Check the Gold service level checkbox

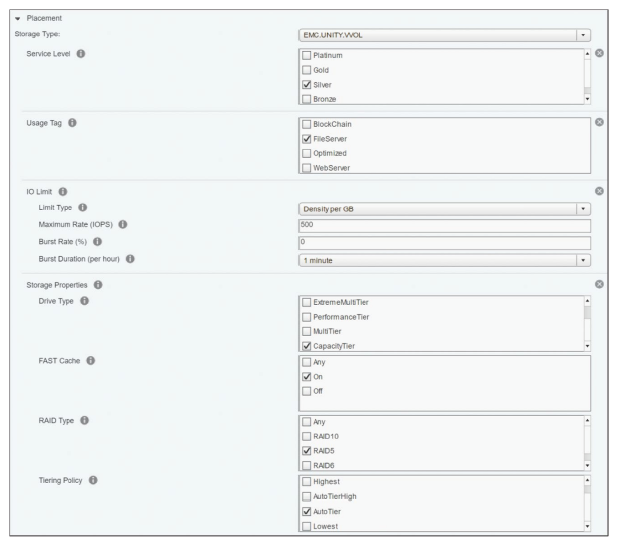[x=307, y=70]
